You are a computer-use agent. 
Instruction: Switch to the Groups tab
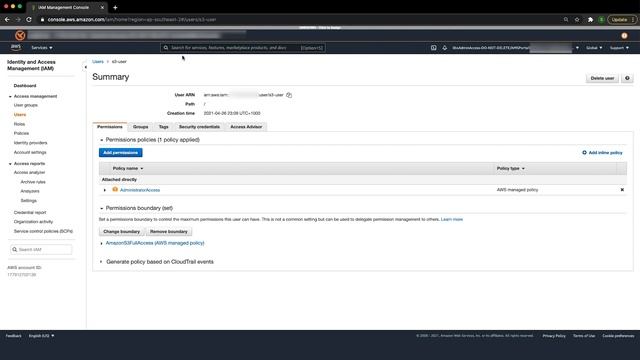click(x=140, y=127)
